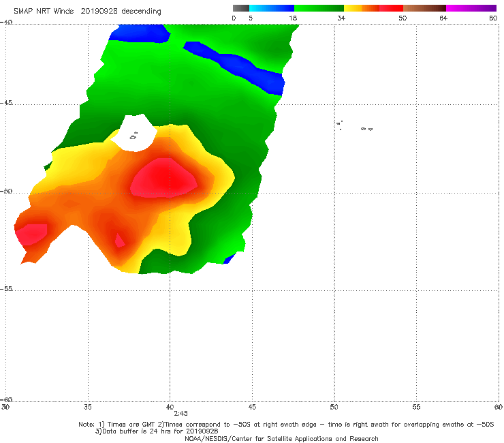
Task: Click the '40' longitude label on the bottom axis
Action: pyautogui.click(x=170, y=407)
